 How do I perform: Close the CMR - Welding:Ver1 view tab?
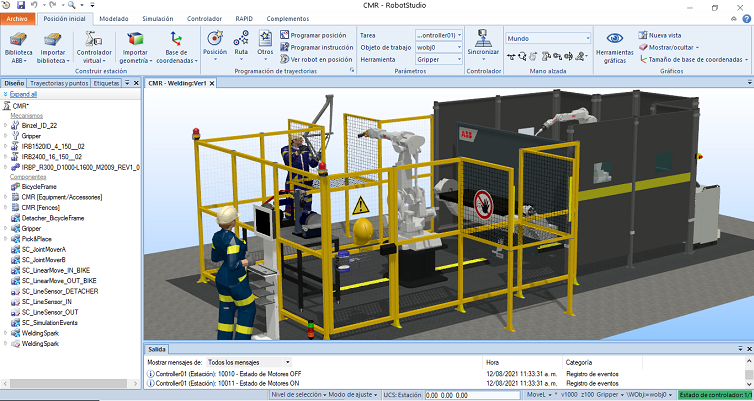pos(211,83)
